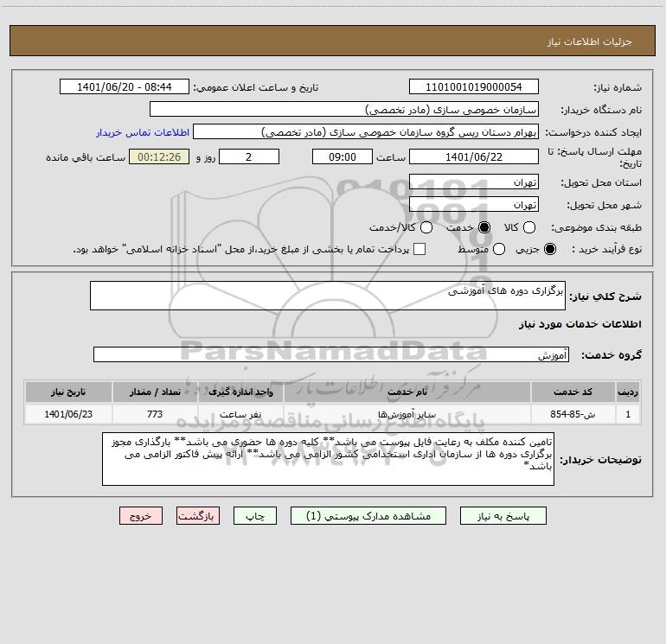Image resolution: width=666 pixels, height=644 pixels.
Task: Click the بازگشت back button
Action: 198,516
